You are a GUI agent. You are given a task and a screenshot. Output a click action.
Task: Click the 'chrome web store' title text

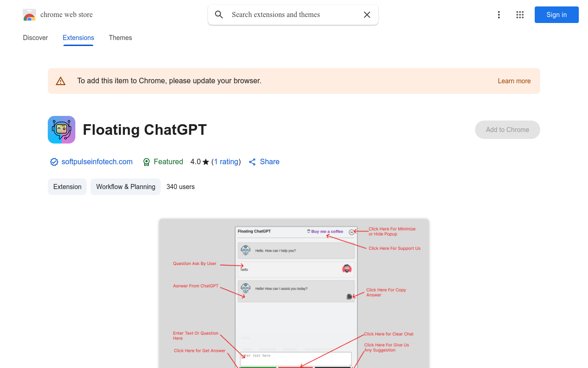67,15
